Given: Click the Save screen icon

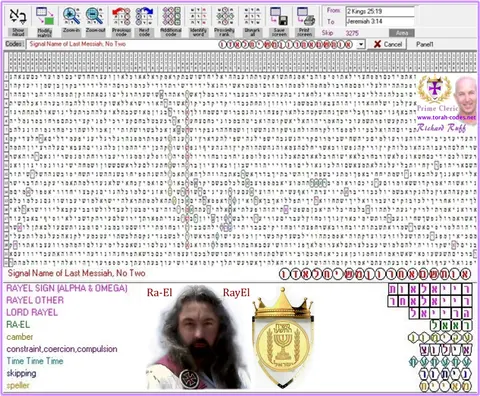Looking at the screenshot, I should point(279,16).
